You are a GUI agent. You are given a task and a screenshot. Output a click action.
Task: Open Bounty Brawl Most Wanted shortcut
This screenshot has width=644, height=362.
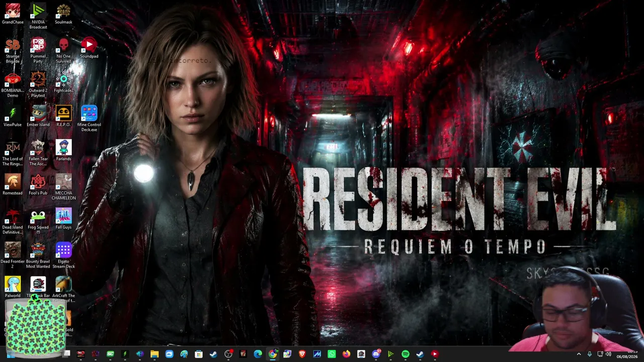[x=38, y=256]
